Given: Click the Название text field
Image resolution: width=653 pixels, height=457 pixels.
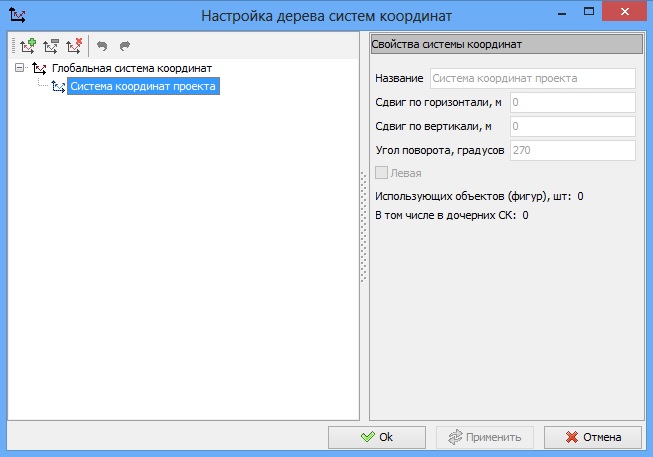Looking at the screenshot, I should point(532,78).
